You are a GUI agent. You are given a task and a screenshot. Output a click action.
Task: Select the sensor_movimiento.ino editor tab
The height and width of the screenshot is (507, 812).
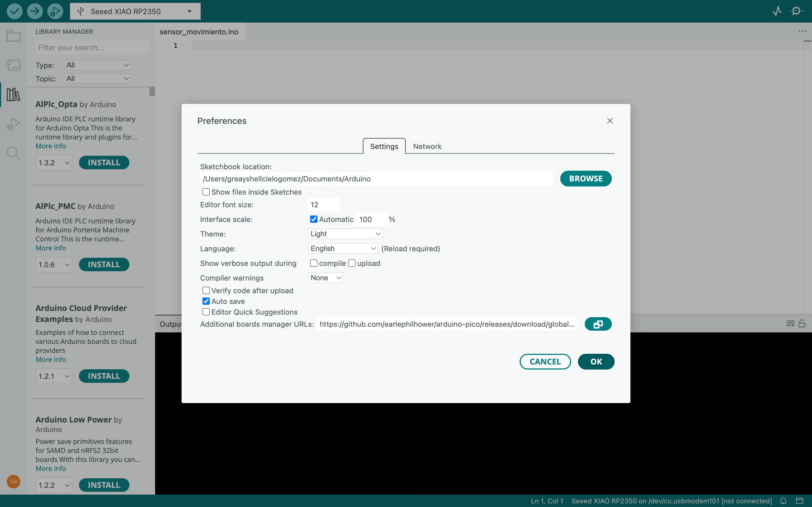(x=199, y=32)
